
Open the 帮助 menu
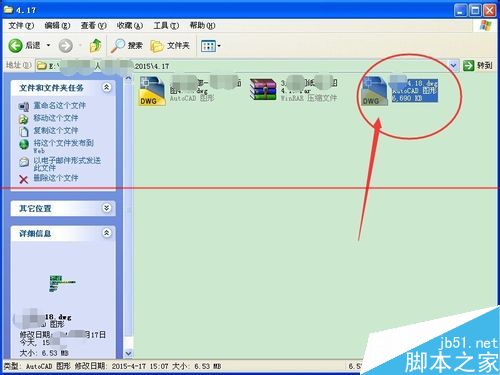pos(202,26)
